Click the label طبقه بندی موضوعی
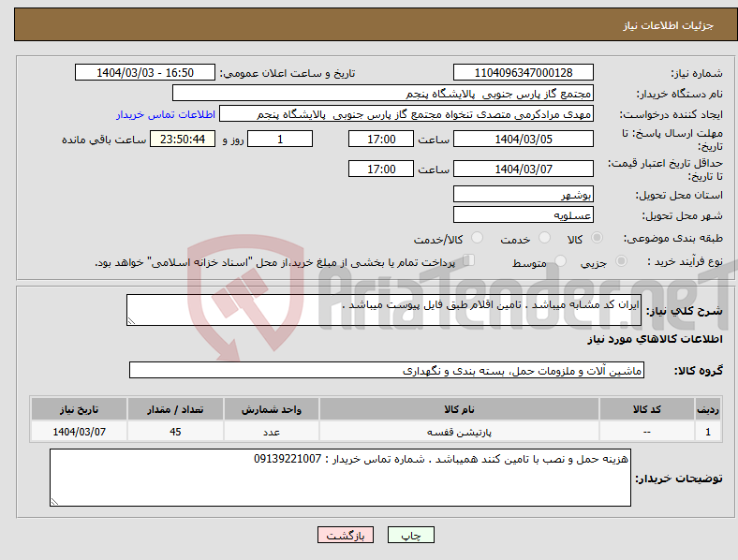Viewport: 738px width, 560px height. (x=673, y=238)
